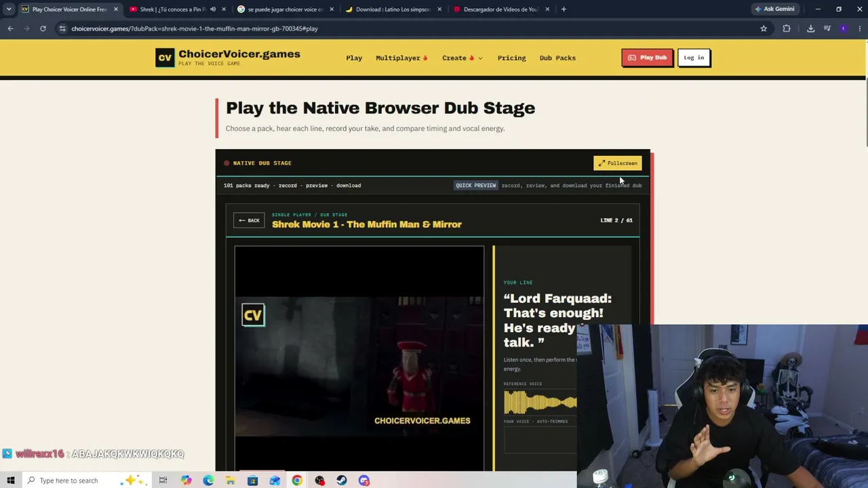868x488 pixels.
Task: Open the tab search dropdown arrow
Action: coord(9,9)
